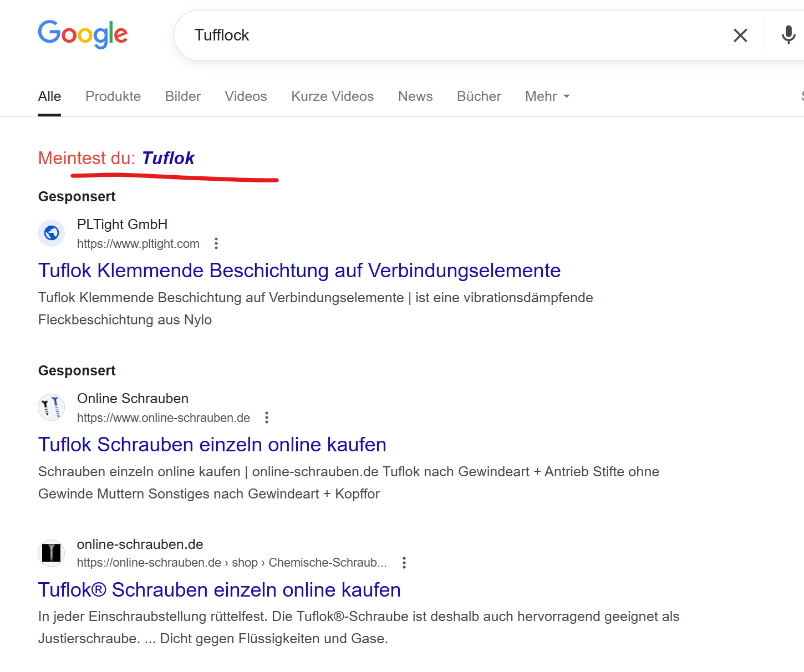Click the PLTight GmbH site name
Image resolution: width=804 pixels, height=672 pixels.
tap(122, 225)
